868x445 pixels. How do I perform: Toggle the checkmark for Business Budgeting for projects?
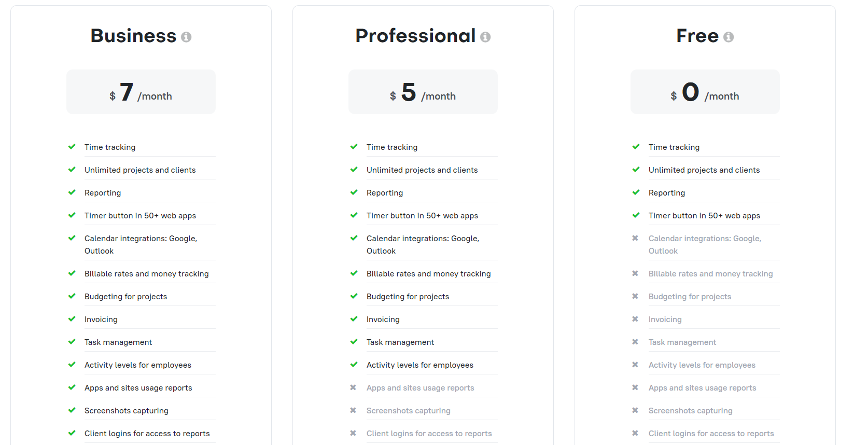72,296
